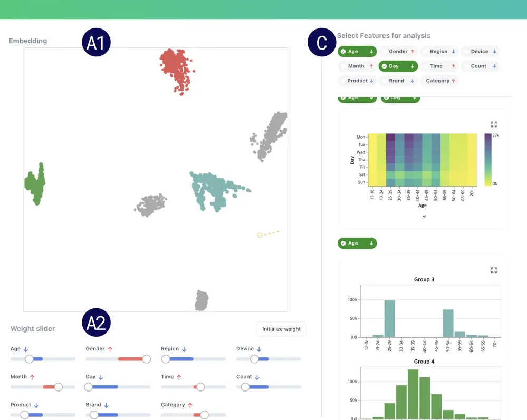The image size is (527, 420).
Task: Click the down arrow beside Age weight label
Action: coord(26,349)
